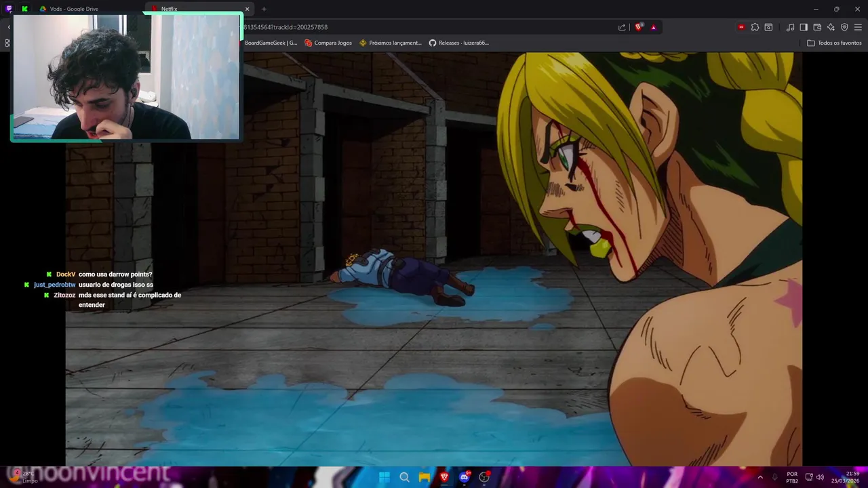
Task: Open Brave VPN shield icon
Action: coord(844,27)
